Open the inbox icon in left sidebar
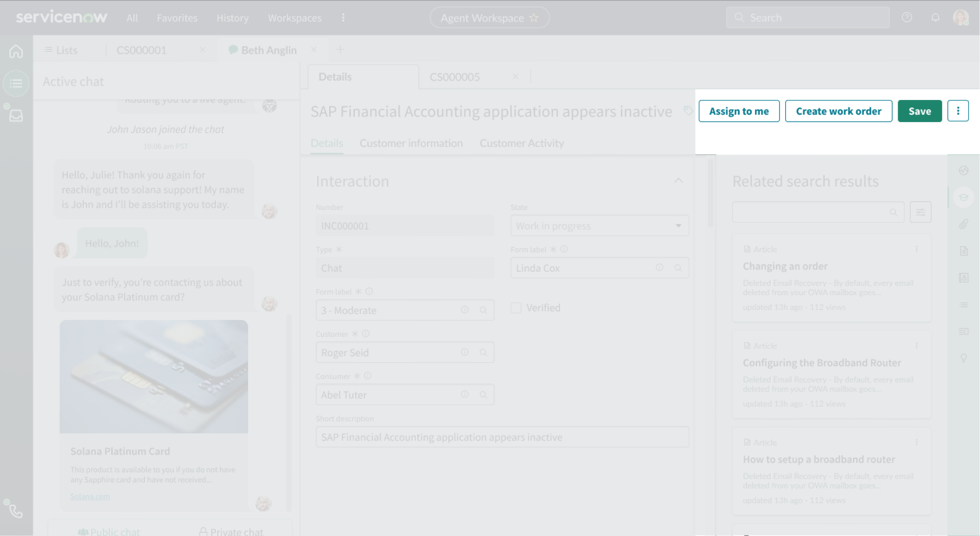The width and height of the screenshot is (980, 536). click(16, 115)
